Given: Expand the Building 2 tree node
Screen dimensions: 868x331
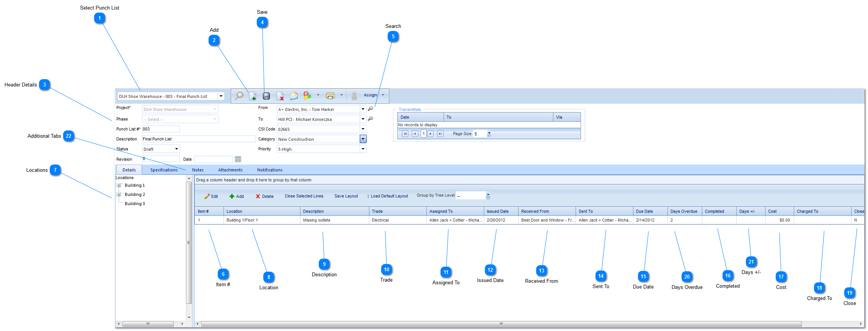Looking at the screenshot, I should click(x=119, y=194).
